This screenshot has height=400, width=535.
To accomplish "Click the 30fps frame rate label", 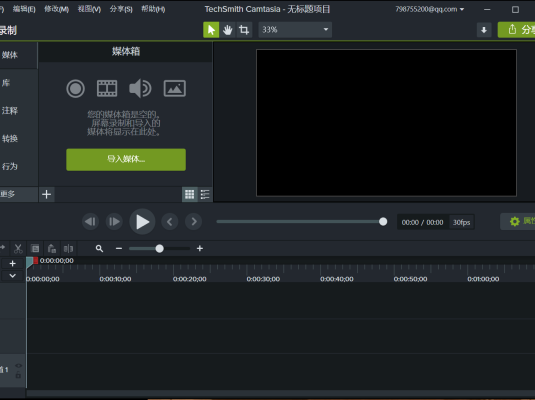I will (x=461, y=223).
